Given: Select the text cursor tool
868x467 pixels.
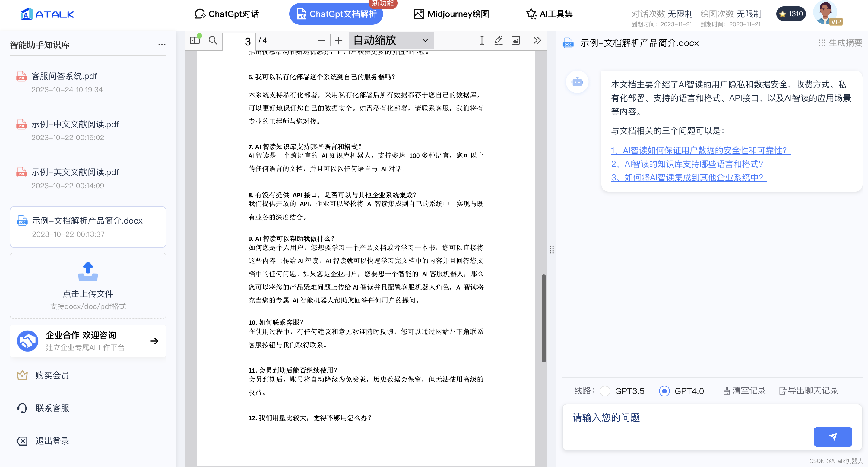Looking at the screenshot, I should tap(482, 40).
